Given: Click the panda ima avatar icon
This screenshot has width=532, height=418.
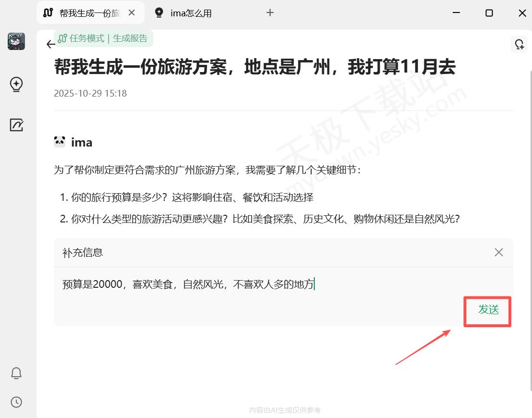Looking at the screenshot, I should click(60, 142).
